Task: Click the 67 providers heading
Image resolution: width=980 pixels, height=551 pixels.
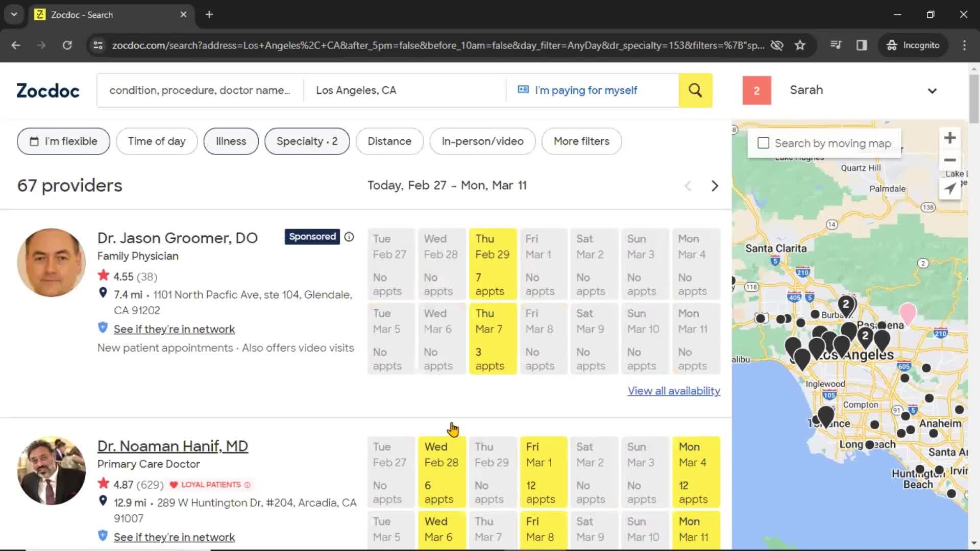Action: [x=70, y=186]
